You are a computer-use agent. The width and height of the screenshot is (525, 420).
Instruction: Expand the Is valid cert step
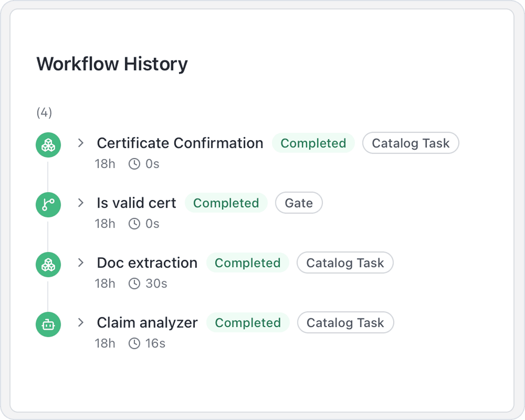click(81, 203)
